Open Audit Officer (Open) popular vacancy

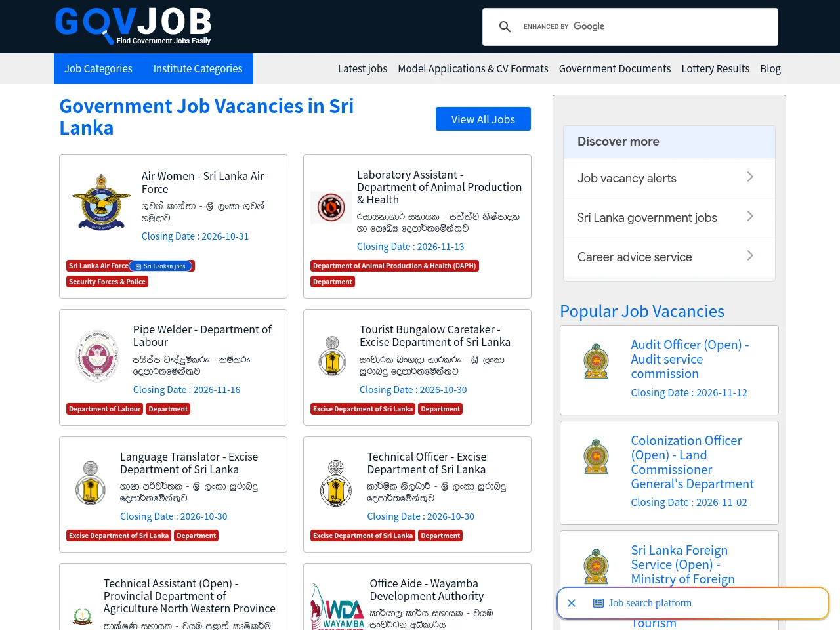click(690, 359)
